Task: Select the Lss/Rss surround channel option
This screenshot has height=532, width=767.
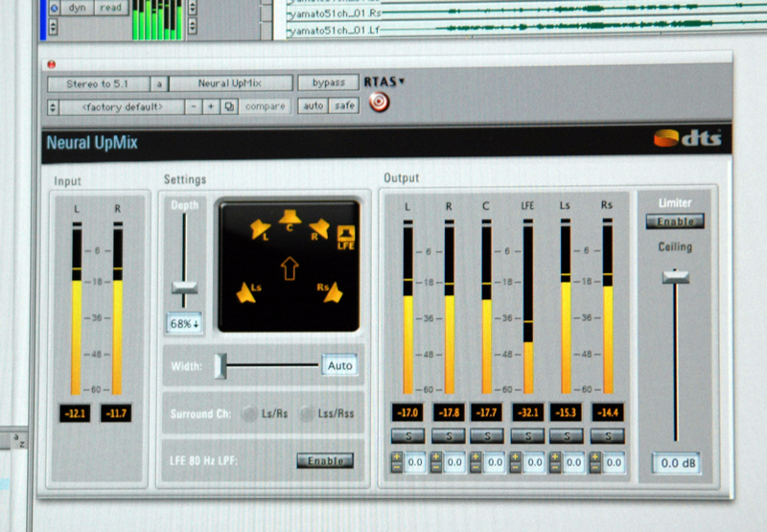Action: point(307,413)
